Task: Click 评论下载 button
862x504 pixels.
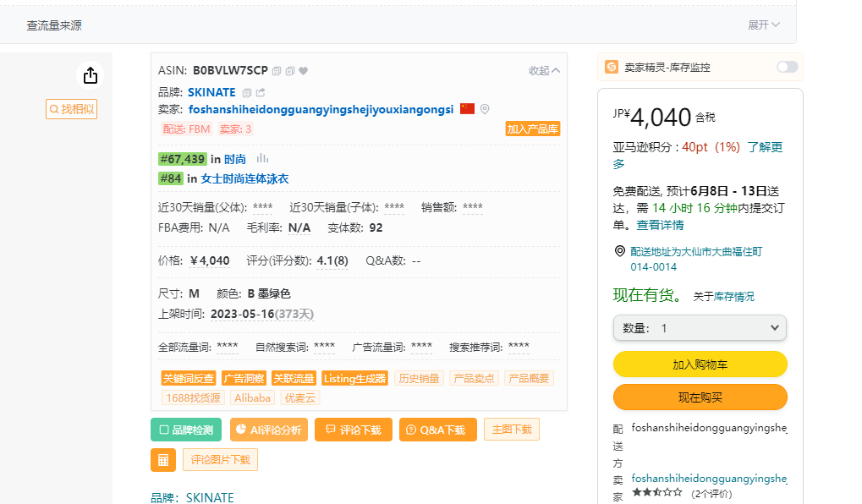Action: click(354, 430)
